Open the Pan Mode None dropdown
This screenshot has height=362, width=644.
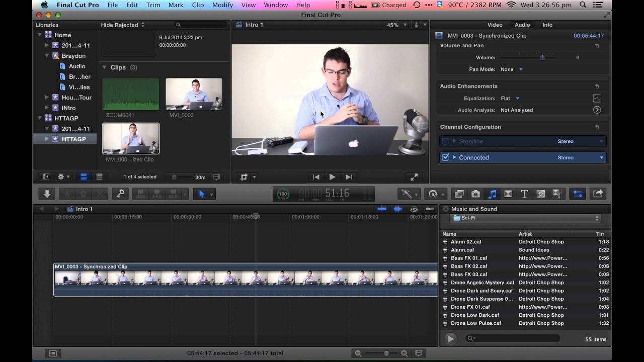coord(512,69)
